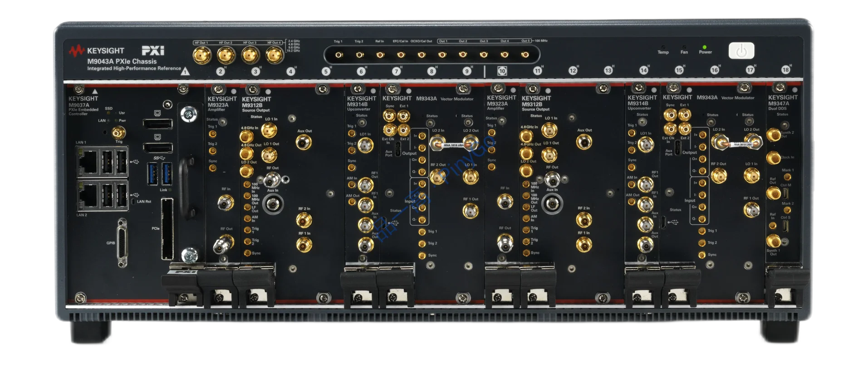The image size is (868, 373).
Task: Click the upper DisplayPort connector on the controller
Action: click(157, 123)
